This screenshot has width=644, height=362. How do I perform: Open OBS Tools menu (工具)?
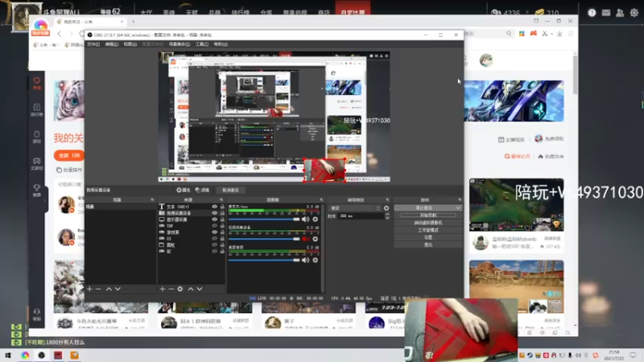(202, 44)
